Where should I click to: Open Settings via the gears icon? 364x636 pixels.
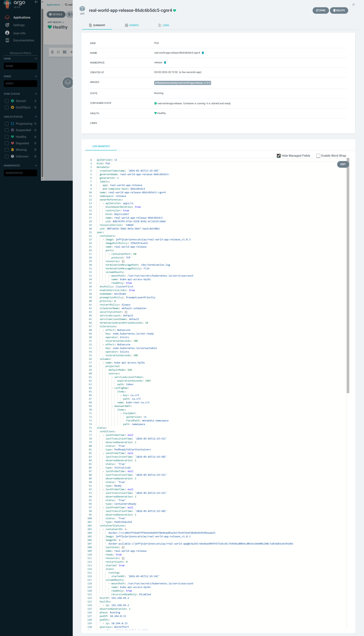[x=7, y=25]
